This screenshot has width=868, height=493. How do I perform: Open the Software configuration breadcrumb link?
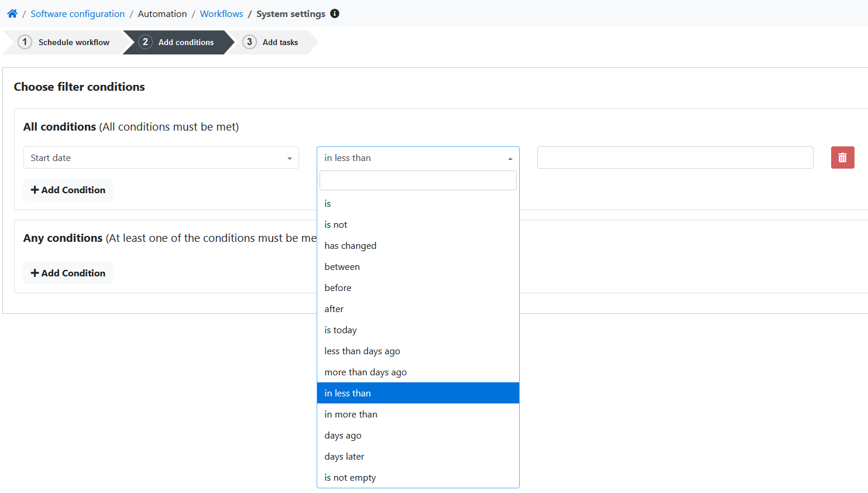(x=77, y=13)
